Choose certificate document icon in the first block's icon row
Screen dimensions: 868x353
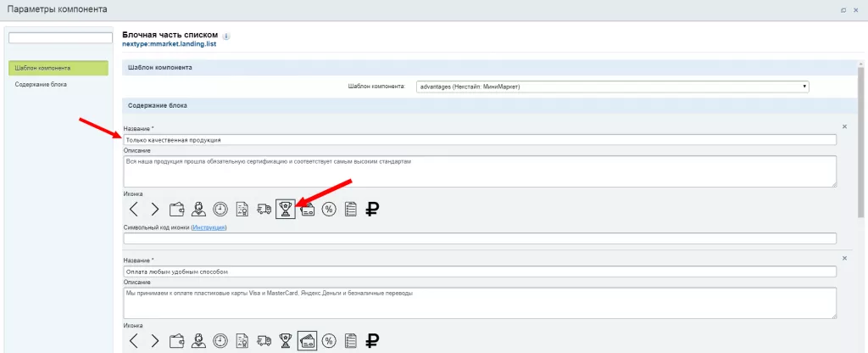pos(242,209)
